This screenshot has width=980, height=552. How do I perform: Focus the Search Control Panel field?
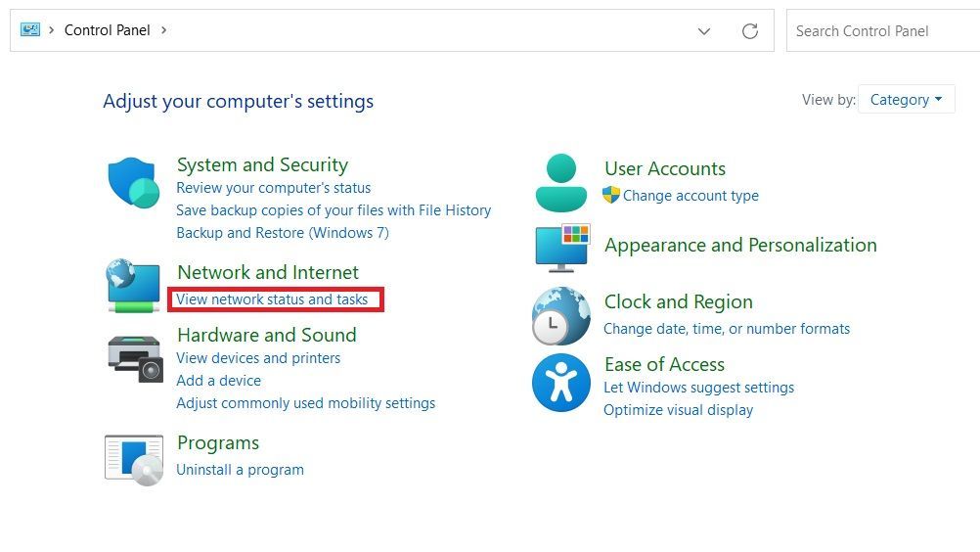[882, 30]
